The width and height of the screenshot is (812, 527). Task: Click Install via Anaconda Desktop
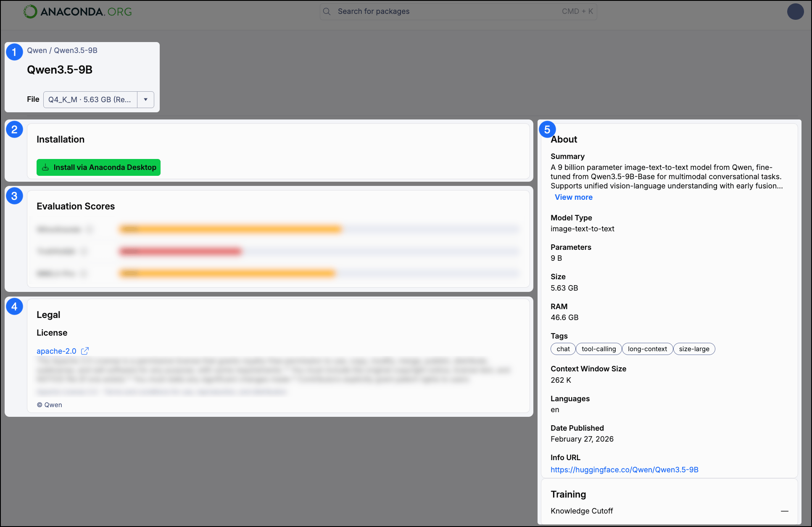(x=98, y=167)
